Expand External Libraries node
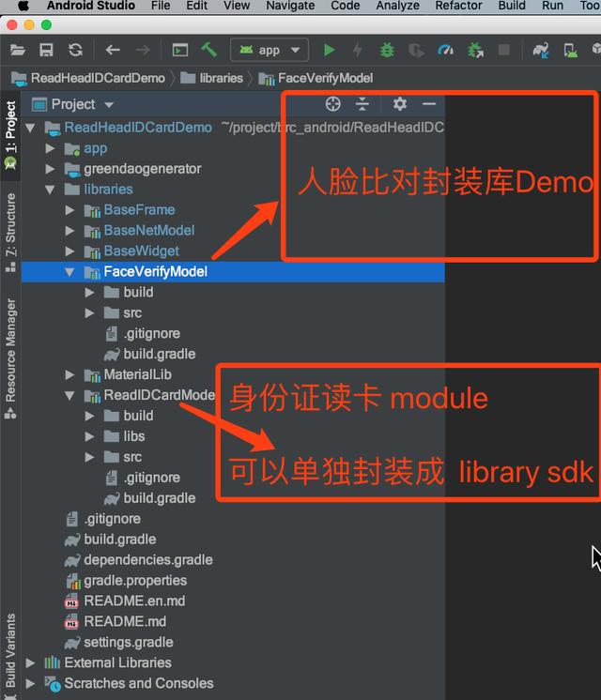Image resolution: width=601 pixels, height=700 pixels. 31,663
